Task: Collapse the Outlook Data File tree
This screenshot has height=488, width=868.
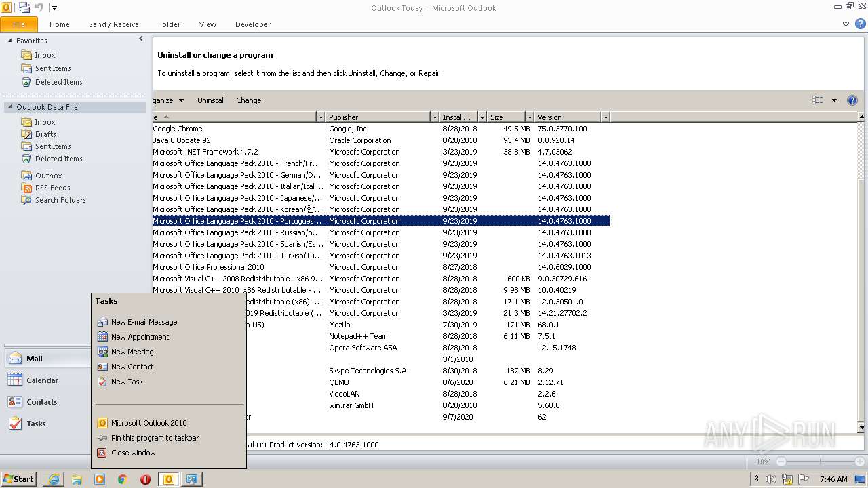Action: pos(10,107)
